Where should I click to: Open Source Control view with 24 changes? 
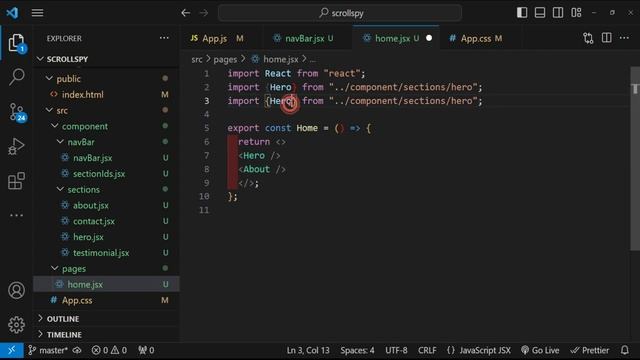(17, 112)
